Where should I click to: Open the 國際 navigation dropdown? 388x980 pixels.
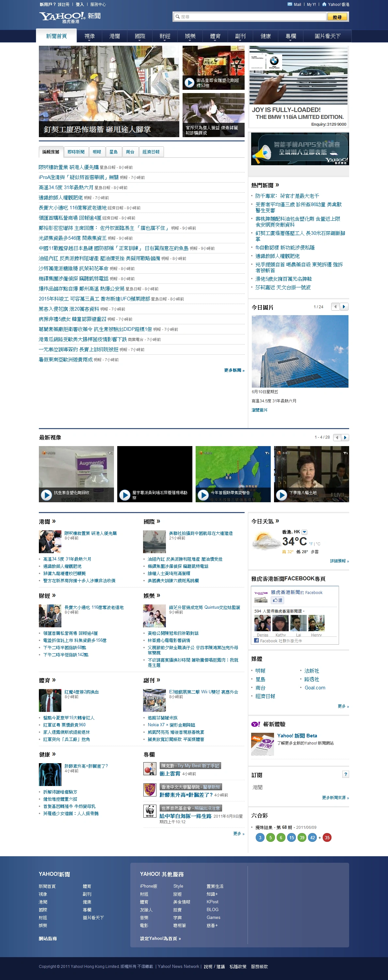point(140,36)
